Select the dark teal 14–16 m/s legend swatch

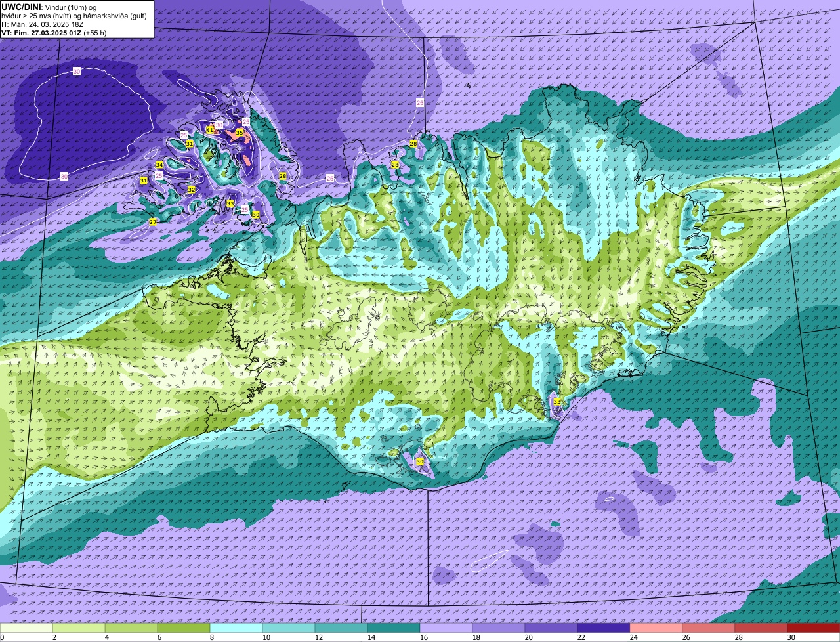(394, 628)
